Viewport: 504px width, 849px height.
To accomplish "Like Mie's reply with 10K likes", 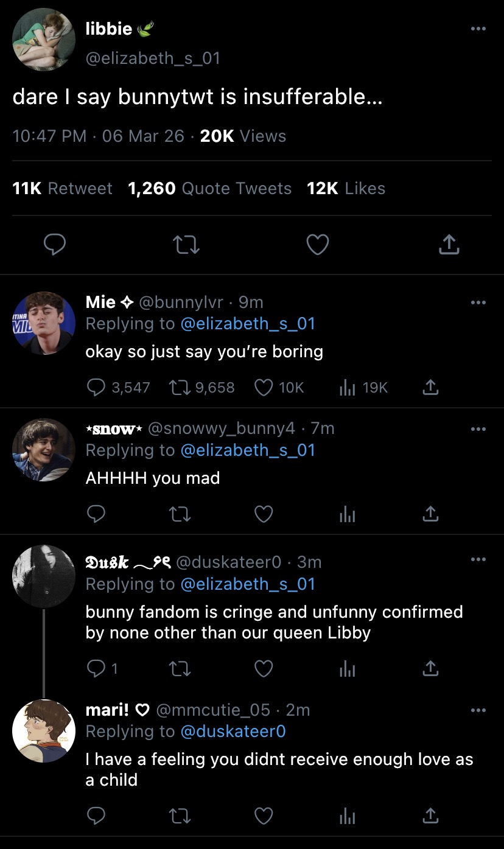I will (264, 388).
